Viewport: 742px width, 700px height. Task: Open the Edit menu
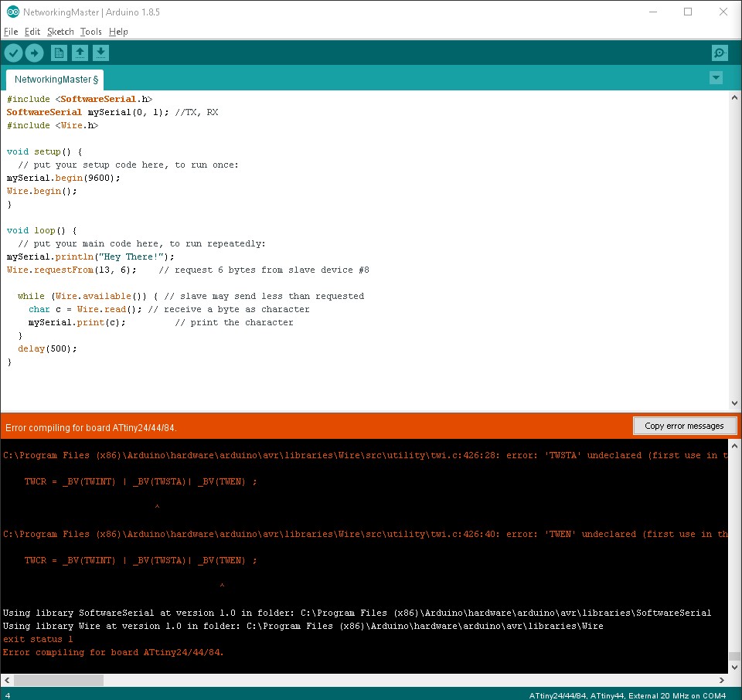[x=32, y=32]
